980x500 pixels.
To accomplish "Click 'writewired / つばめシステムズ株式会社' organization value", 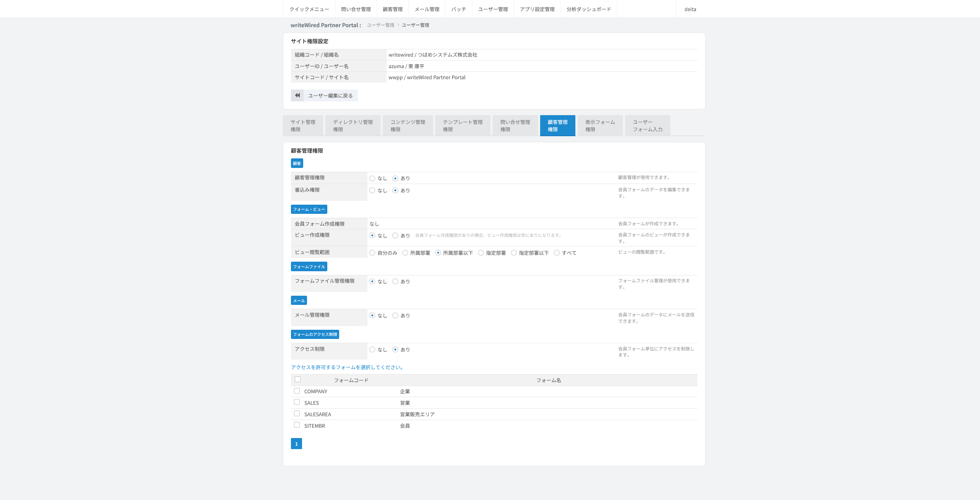I will [433, 55].
